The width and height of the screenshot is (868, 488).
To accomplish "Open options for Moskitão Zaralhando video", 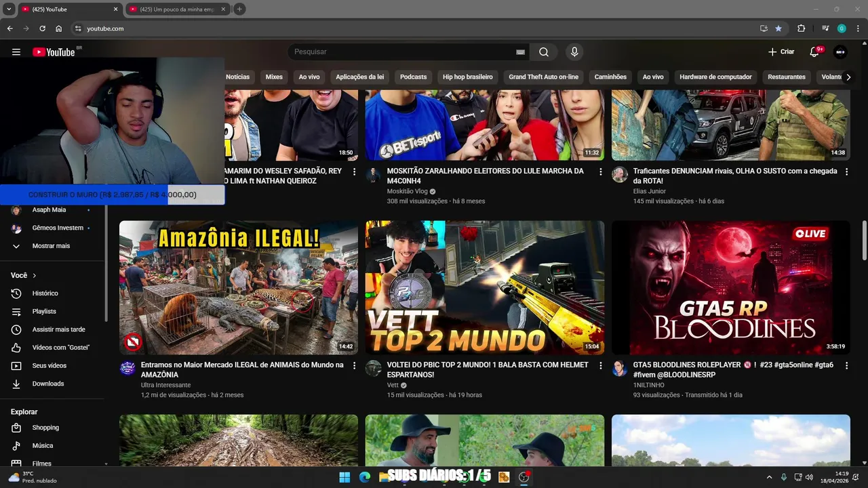I will [x=600, y=172].
